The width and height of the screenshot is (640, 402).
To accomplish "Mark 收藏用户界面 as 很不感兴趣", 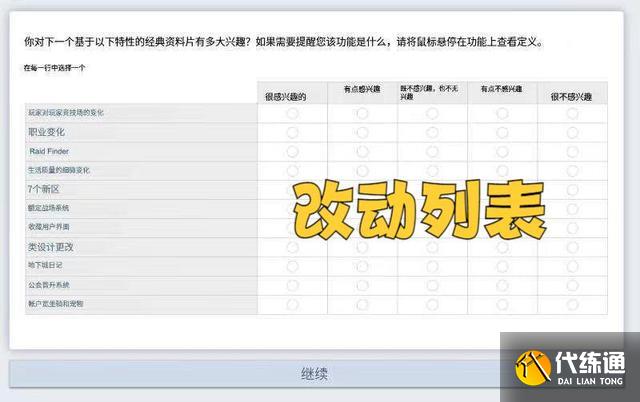I will coord(572,227).
